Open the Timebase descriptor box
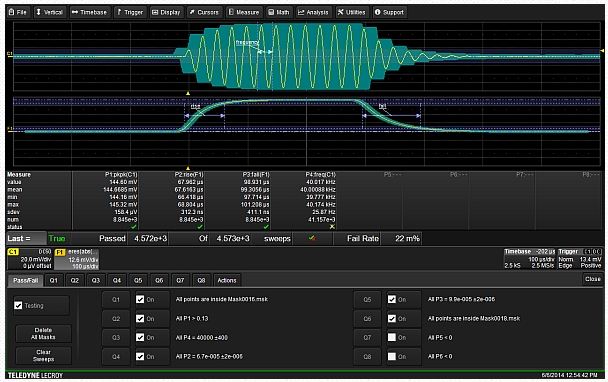Viewport: 608px width, 382px height. tap(529, 259)
